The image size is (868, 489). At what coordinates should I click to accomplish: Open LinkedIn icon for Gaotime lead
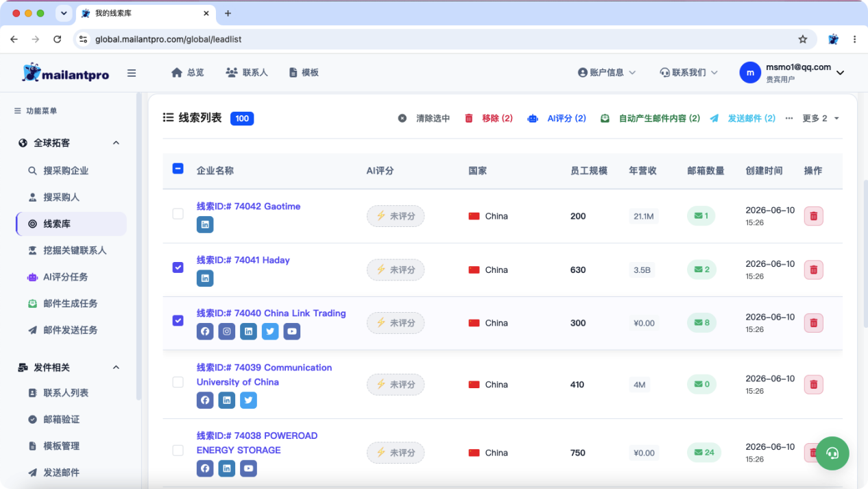tap(205, 224)
